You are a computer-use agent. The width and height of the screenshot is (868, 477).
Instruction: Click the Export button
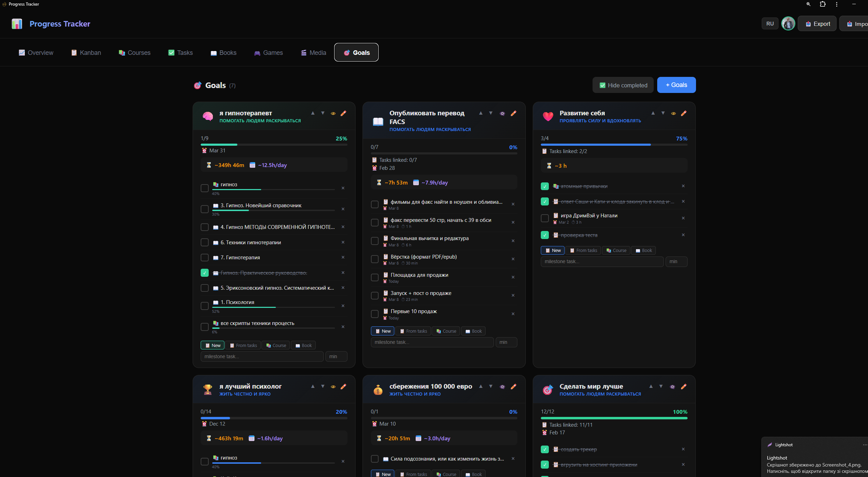(x=817, y=23)
